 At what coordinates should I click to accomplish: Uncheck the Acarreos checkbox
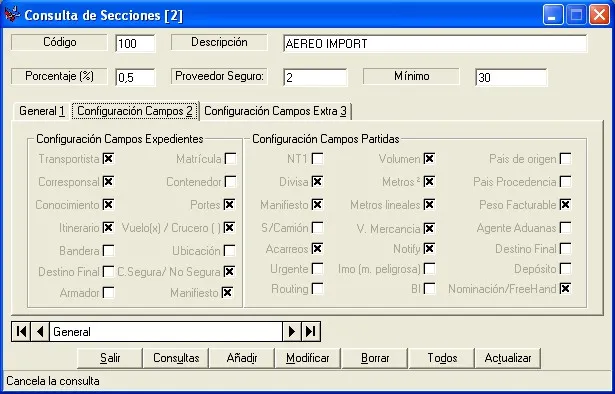(x=317, y=249)
